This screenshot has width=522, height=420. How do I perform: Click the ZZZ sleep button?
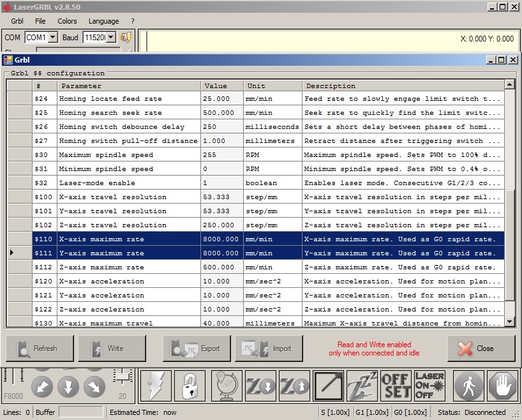(x=362, y=386)
